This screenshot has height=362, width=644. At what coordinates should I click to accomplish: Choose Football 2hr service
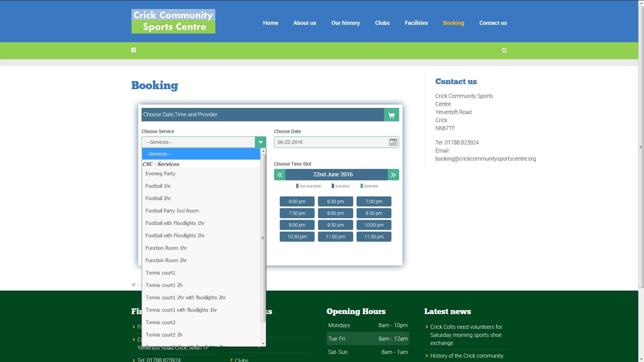(201, 198)
